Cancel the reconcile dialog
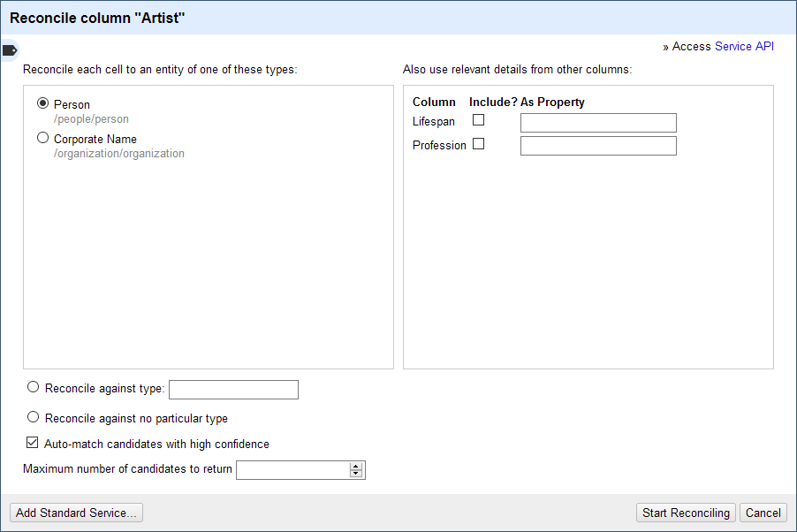The height and width of the screenshot is (532, 797). click(x=763, y=513)
